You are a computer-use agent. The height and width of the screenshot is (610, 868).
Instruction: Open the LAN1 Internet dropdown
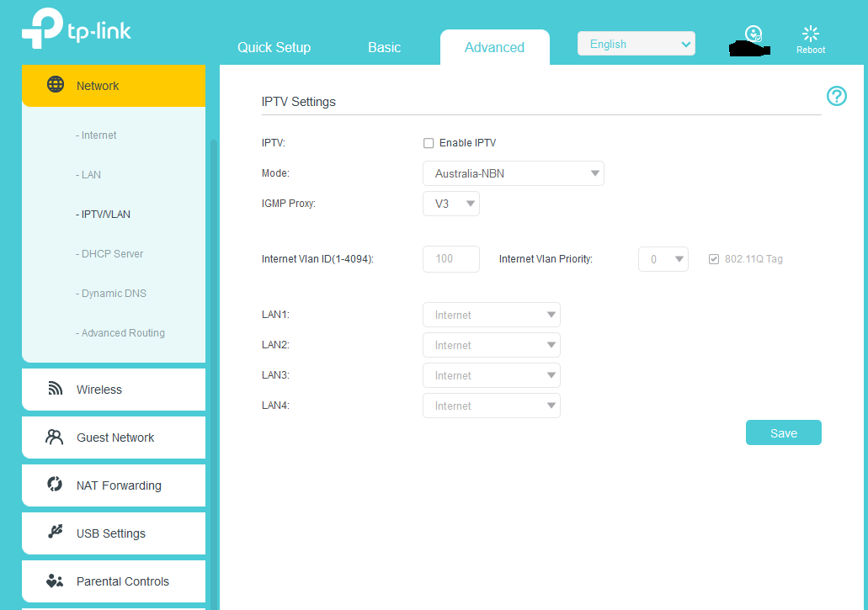(491, 315)
